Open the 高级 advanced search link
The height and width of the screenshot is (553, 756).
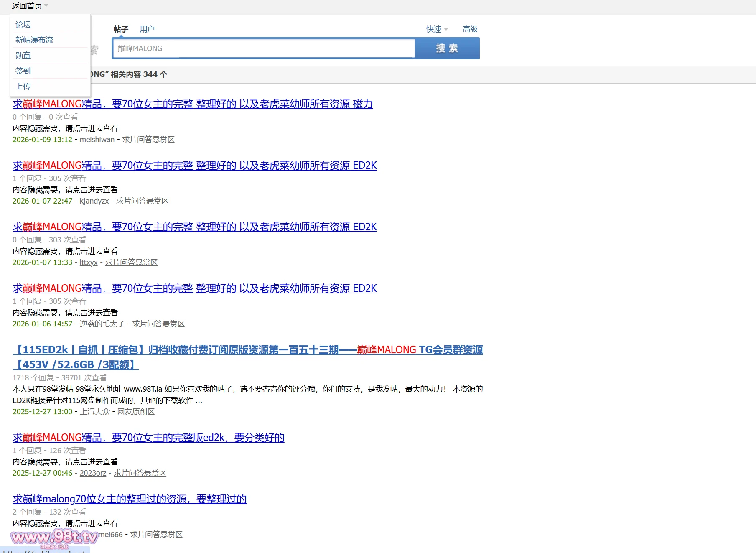tap(470, 29)
